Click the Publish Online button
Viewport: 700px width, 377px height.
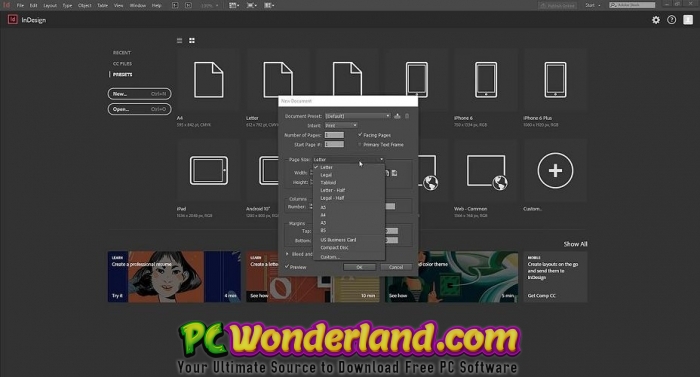[557, 5]
